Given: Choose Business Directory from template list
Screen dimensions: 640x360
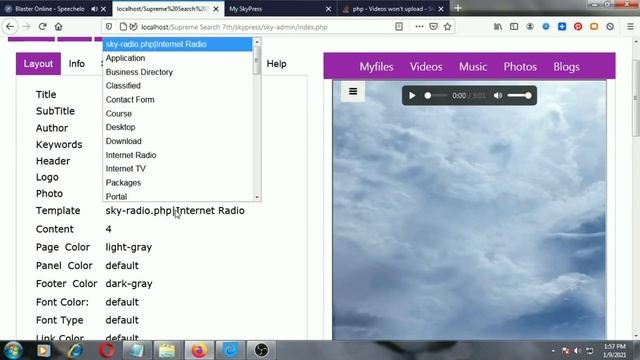Looking at the screenshot, I should click(x=178, y=72).
